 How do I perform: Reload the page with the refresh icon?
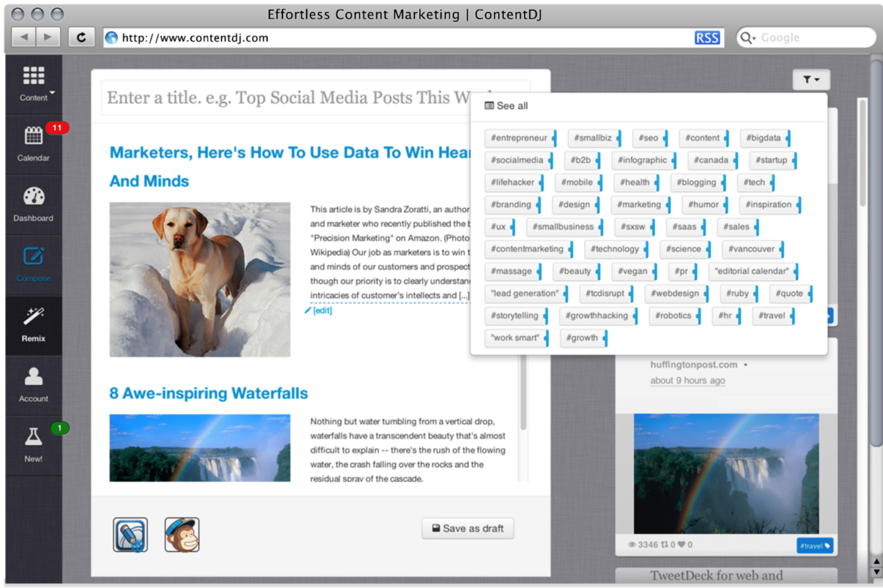click(x=81, y=37)
